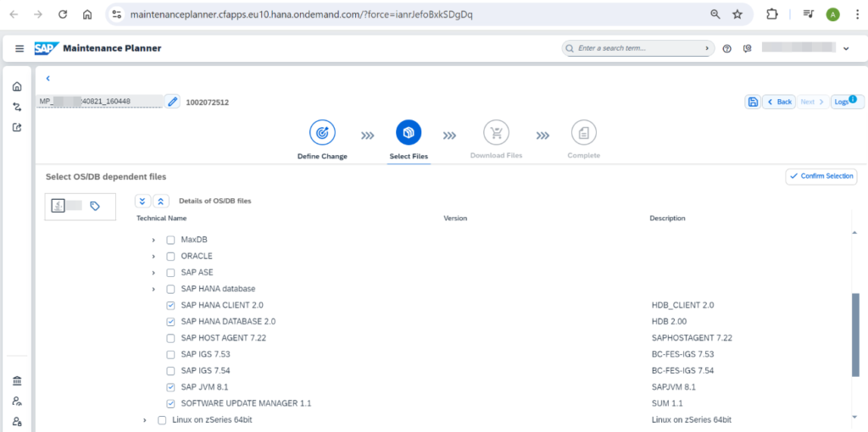The height and width of the screenshot is (432, 868).
Task: Open the user settings sidebar icon
Action: pyautogui.click(x=17, y=402)
